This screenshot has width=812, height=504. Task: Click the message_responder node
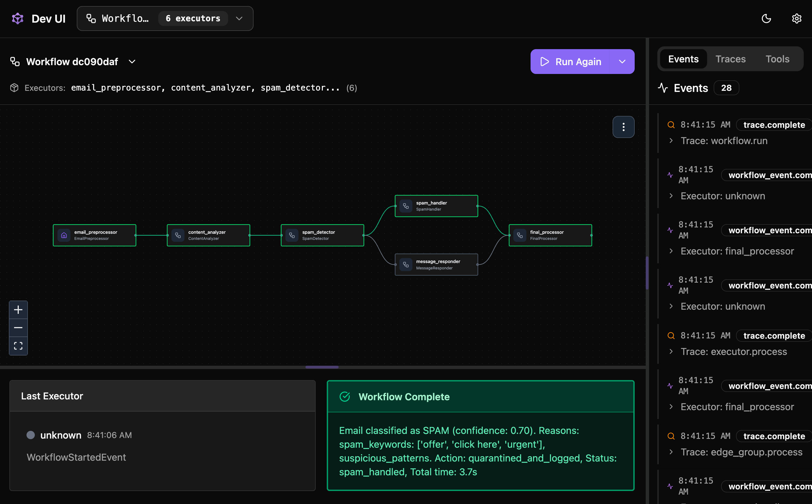436,264
